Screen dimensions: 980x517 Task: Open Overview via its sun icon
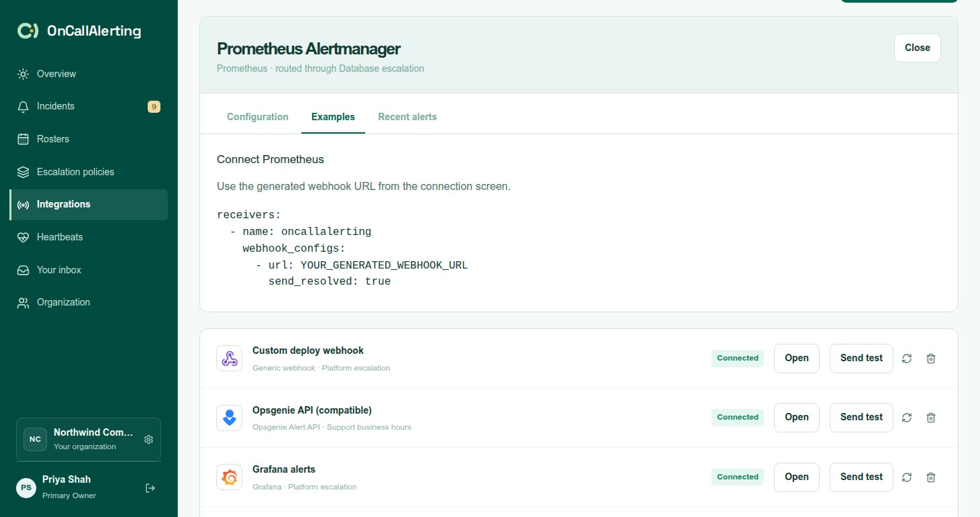pyautogui.click(x=23, y=74)
